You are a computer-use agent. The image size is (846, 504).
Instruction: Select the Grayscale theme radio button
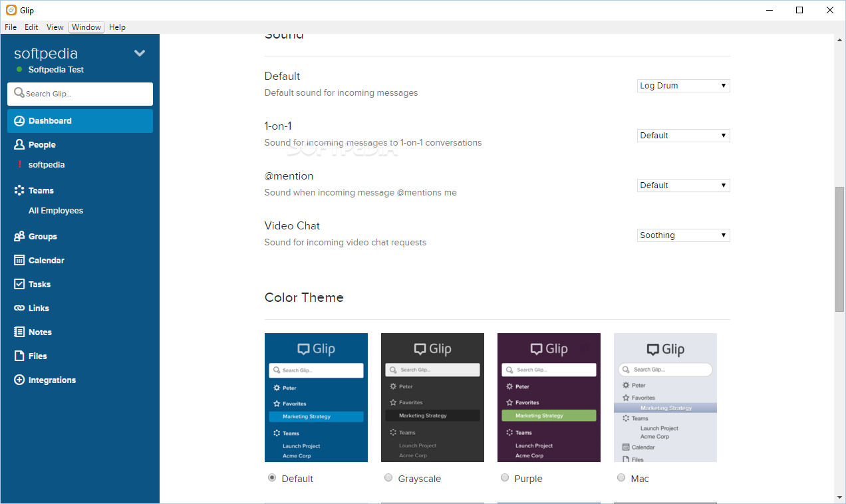388,477
